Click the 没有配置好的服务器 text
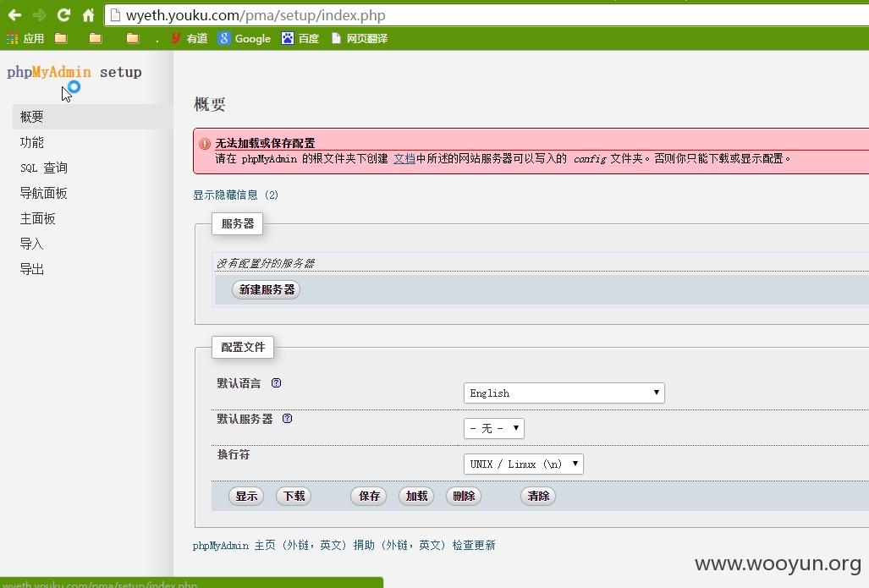The width and height of the screenshot is (869, 588). click(266, 263)
